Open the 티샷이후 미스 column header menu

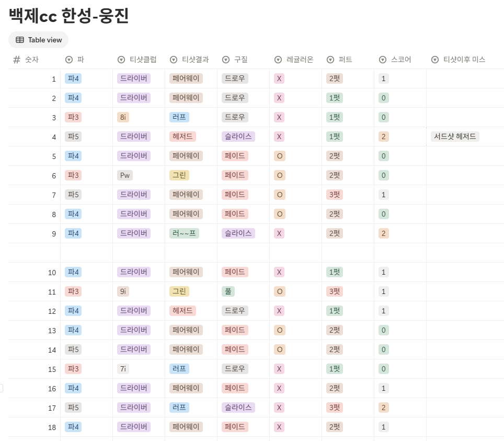point(465,60)
